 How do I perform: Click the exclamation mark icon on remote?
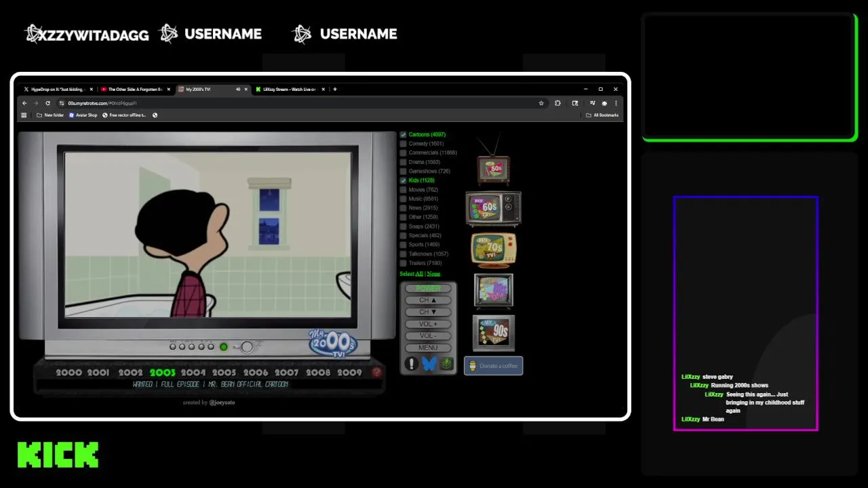pos(411,364)
